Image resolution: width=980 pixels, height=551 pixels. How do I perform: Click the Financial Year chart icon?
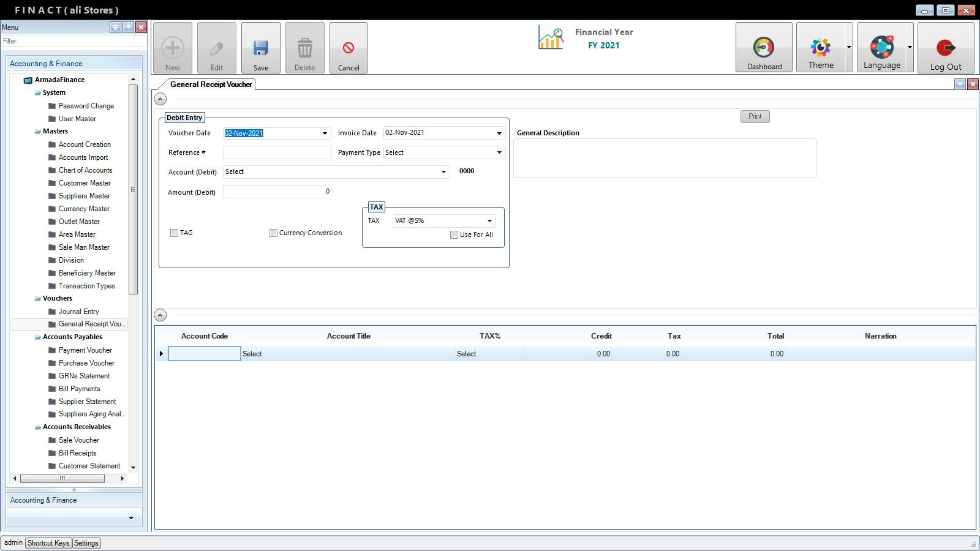551,38
